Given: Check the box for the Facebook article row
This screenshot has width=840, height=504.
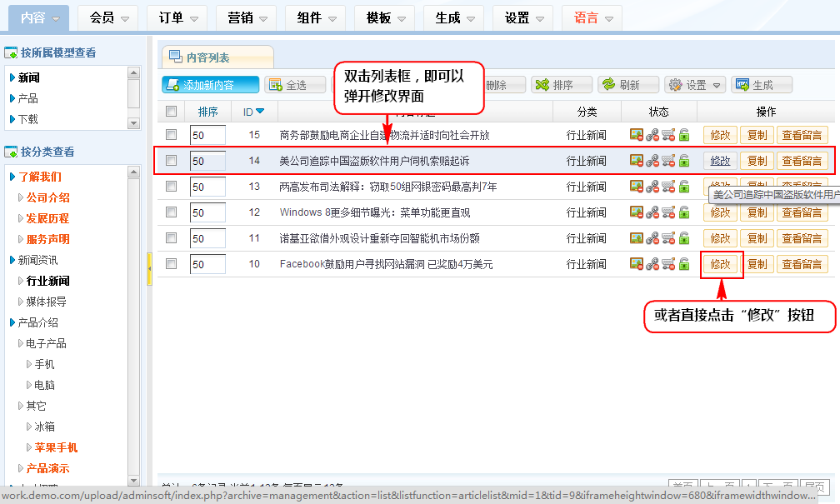Looking at the screenshot, I should pyautogui.click(x=172, y=264).
